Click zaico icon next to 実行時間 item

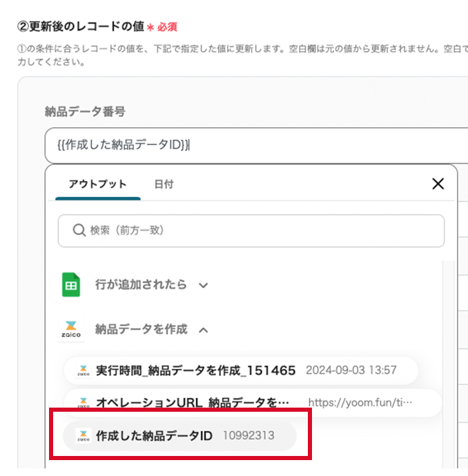click(83, 370)
